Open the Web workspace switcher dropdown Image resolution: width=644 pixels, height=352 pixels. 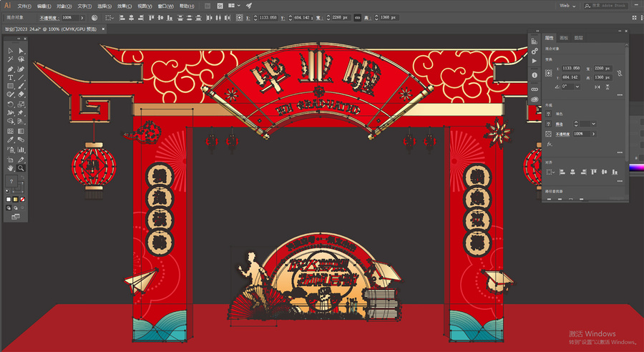567,6
